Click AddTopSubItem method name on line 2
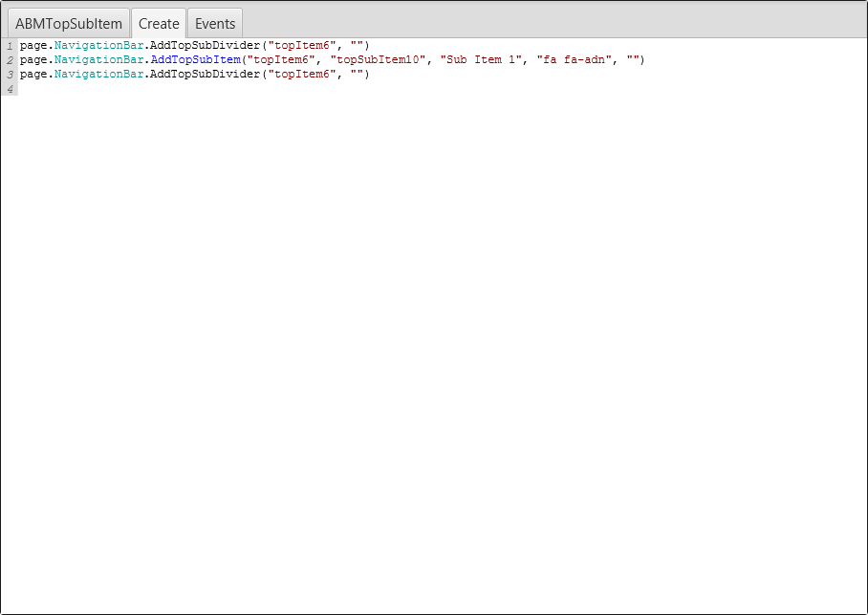868x615 pixels. point(195,60)
